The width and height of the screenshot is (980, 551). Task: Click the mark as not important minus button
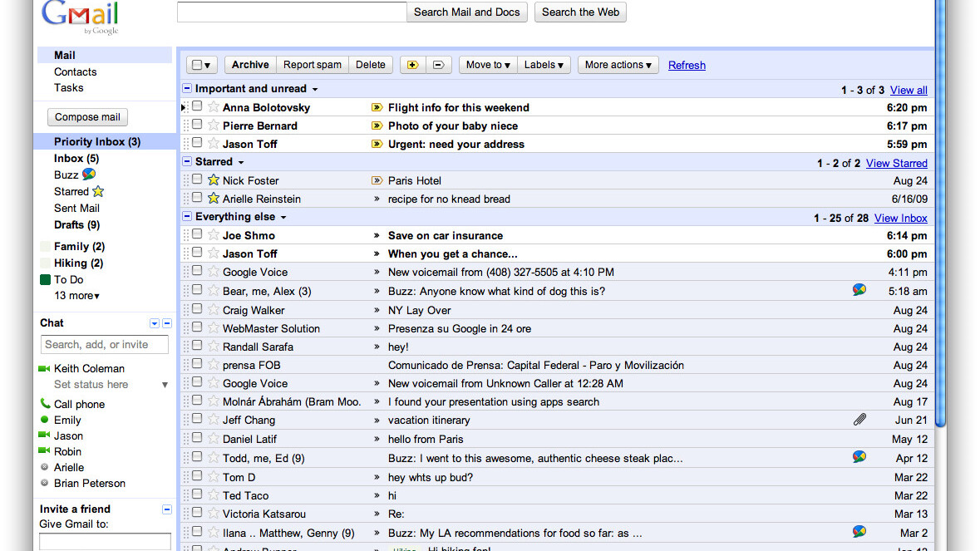[440, 65]
